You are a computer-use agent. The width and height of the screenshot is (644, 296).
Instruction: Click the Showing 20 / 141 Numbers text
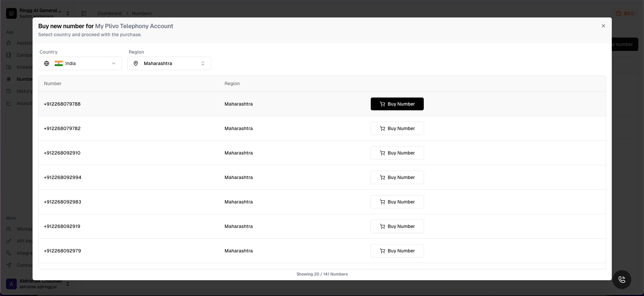(x=322, y=274)
